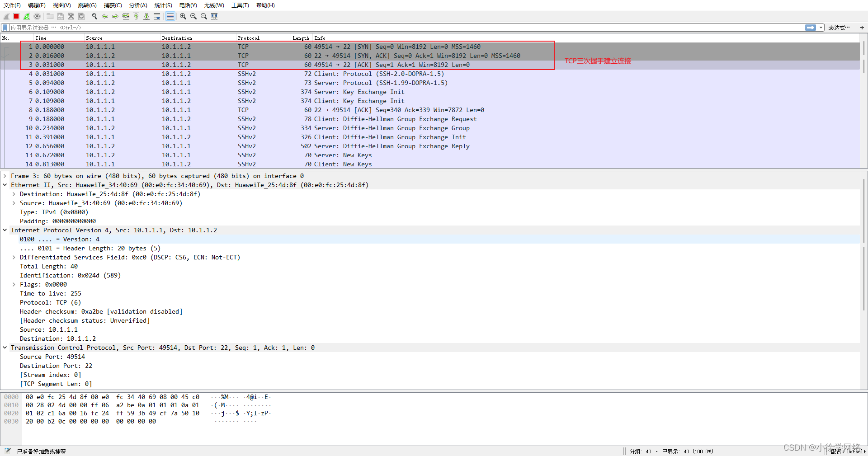Open capture options gear icon
Viewport: 868px width, 456px height.
(x=37, y=16)
